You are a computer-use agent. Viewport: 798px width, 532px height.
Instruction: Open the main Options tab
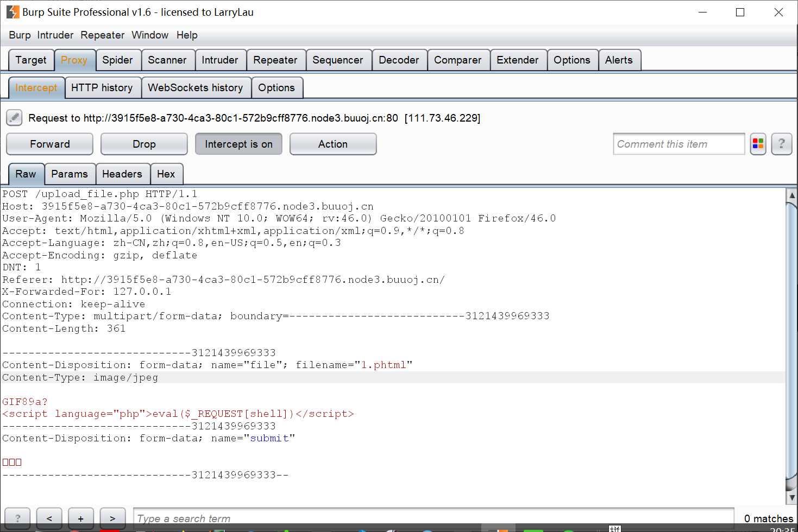[x=572, y=60]
